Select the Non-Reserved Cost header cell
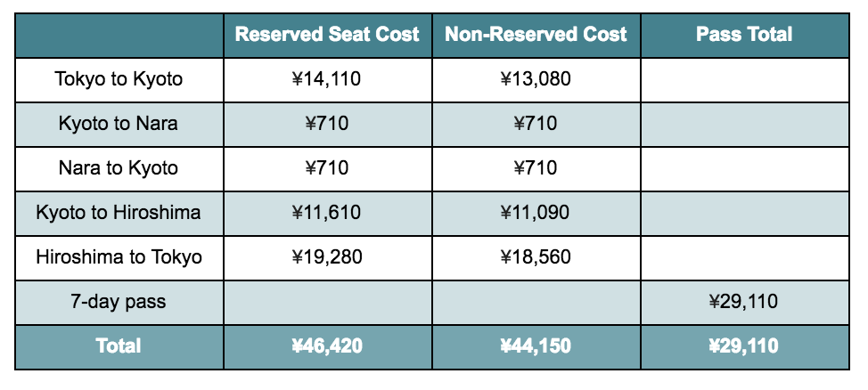The image size is (868, 390). pos(536,36)
